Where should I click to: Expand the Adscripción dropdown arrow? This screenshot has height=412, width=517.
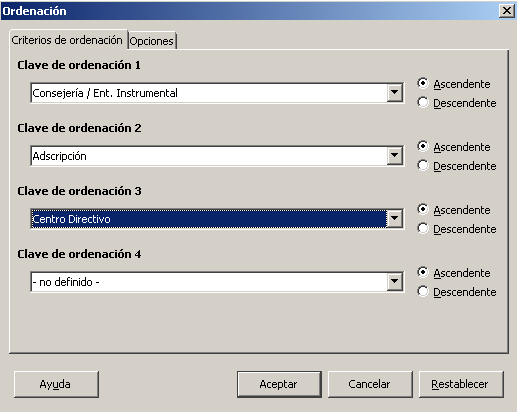click(x=395, y=156)
